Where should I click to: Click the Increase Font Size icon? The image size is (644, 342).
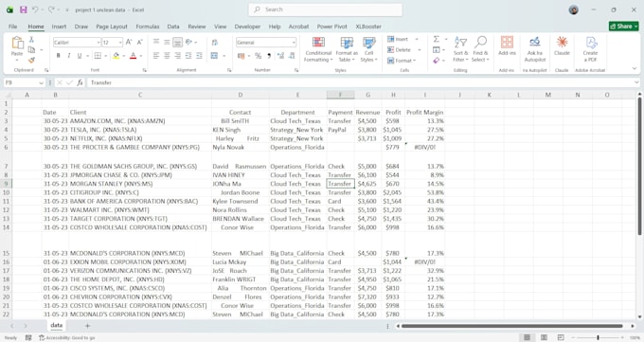(x=129, y=43)
